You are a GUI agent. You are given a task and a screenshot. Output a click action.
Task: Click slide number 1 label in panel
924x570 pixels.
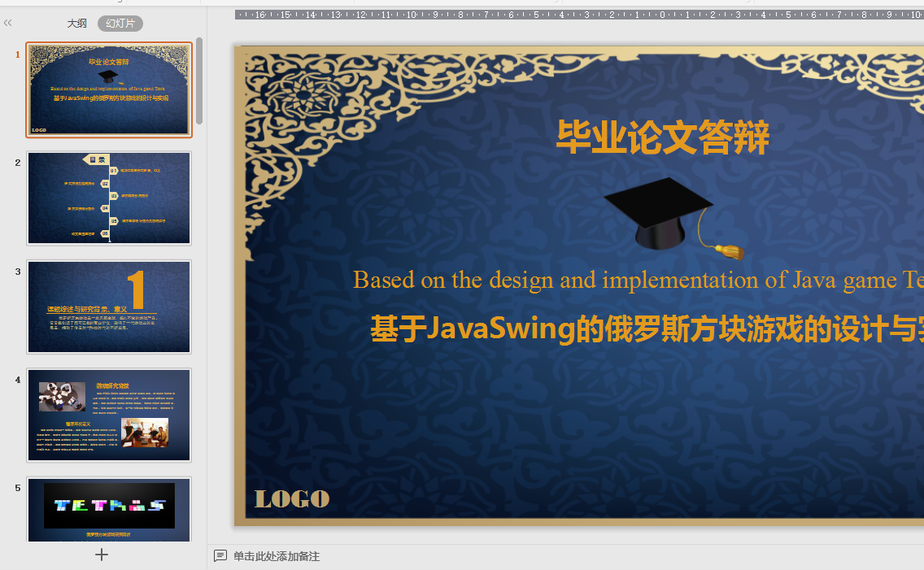[18, 54]
